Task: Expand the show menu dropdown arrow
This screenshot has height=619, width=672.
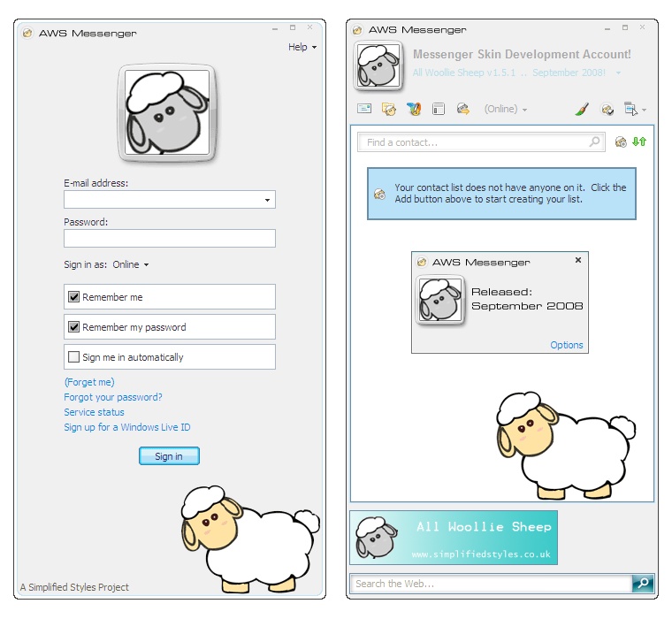Action: tap(644, 110)
